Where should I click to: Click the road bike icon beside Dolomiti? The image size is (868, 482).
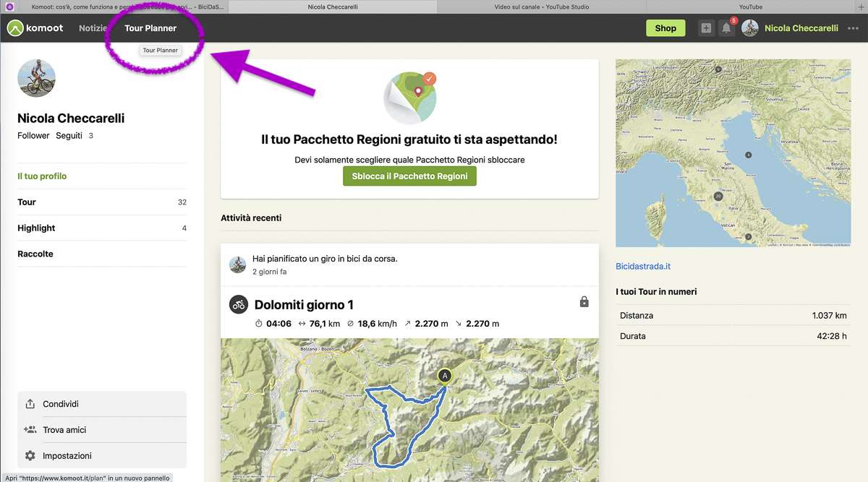click(x=239, y=304)
